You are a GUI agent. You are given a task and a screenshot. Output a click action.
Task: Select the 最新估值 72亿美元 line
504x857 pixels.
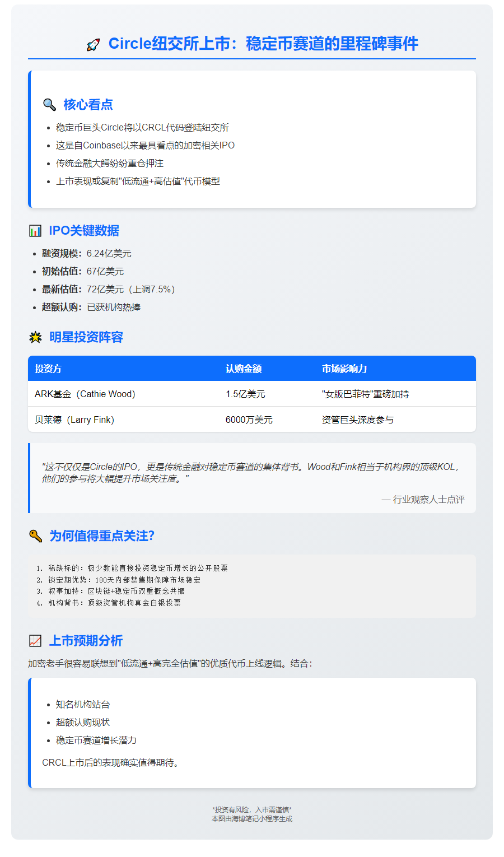[x=110, y=290]
